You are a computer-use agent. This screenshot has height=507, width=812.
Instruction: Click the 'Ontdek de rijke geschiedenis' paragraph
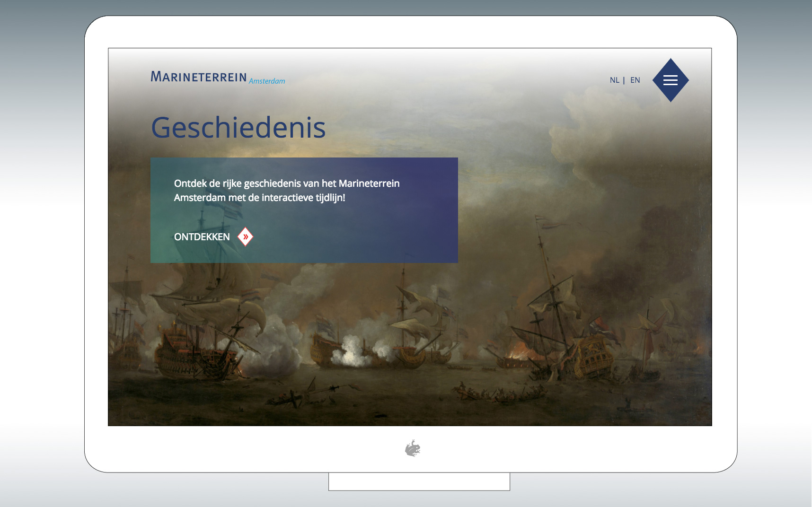click(287, 190)
